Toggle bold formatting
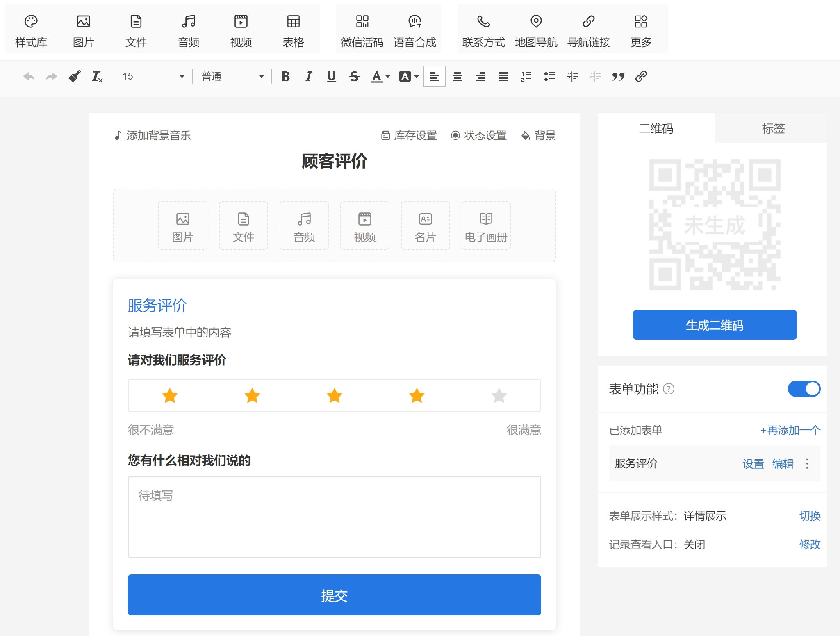This screenshot has height=636, width=840. (286, 76)
